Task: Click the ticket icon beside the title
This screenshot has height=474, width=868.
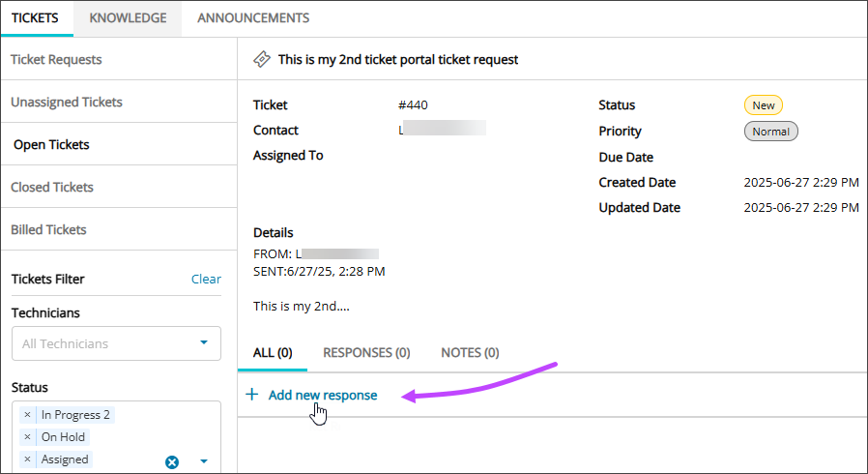Action: tap(261, 59)
